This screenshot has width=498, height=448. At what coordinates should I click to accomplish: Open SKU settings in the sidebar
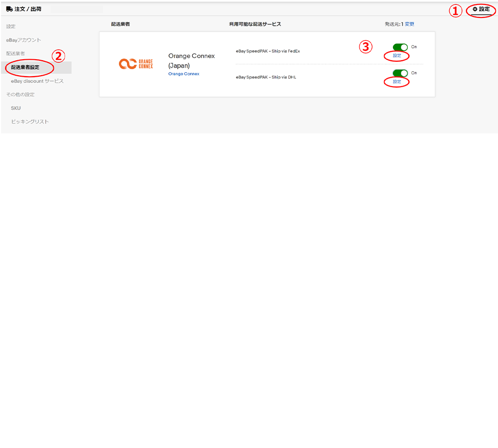click(15, 108)
